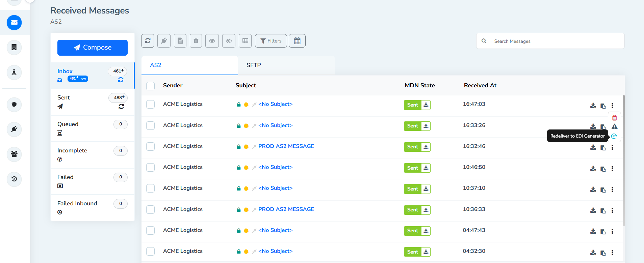
Task: Click the calendar date picker icon
Action: tap(297, 41)
